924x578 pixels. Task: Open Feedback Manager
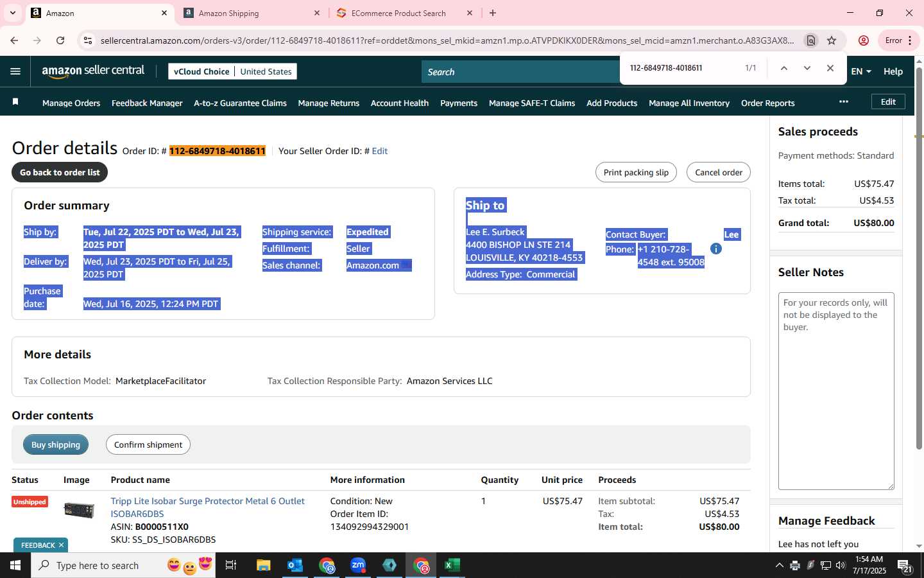147,103
